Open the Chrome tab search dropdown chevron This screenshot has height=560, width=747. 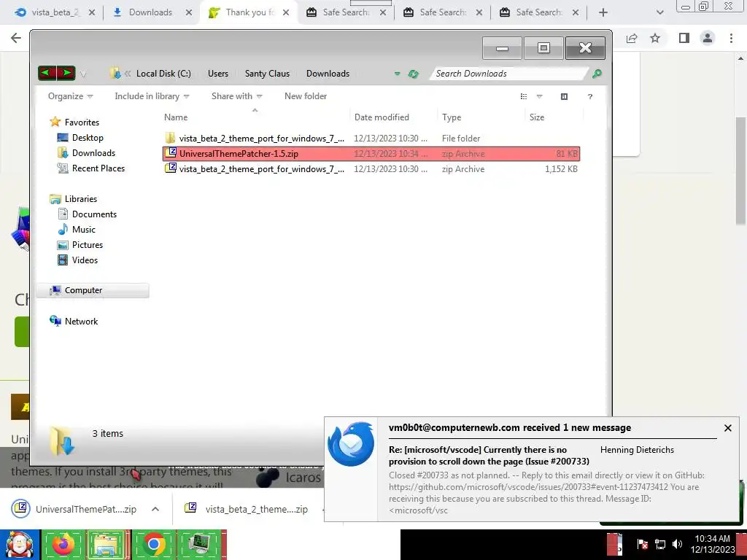click(x=659, y=12)
